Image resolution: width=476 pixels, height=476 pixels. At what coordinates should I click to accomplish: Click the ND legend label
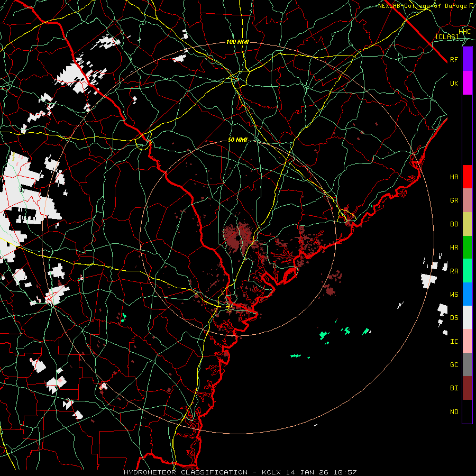click(x=454, y=412)
